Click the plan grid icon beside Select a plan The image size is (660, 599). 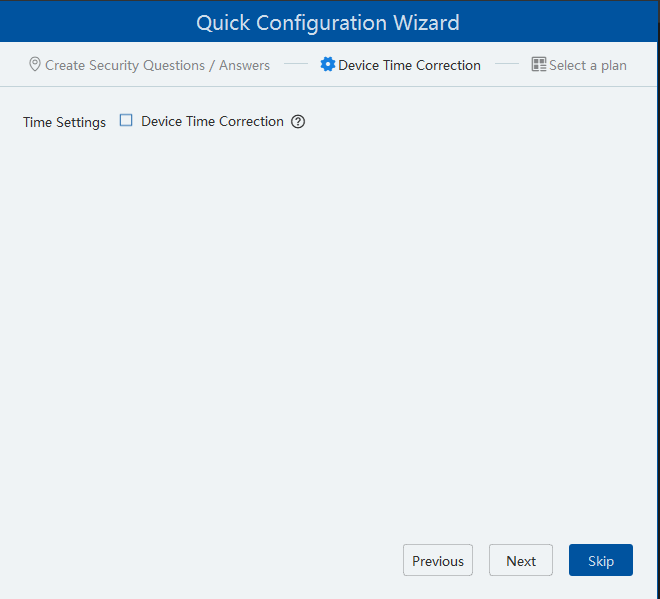[x=539, y=65]
